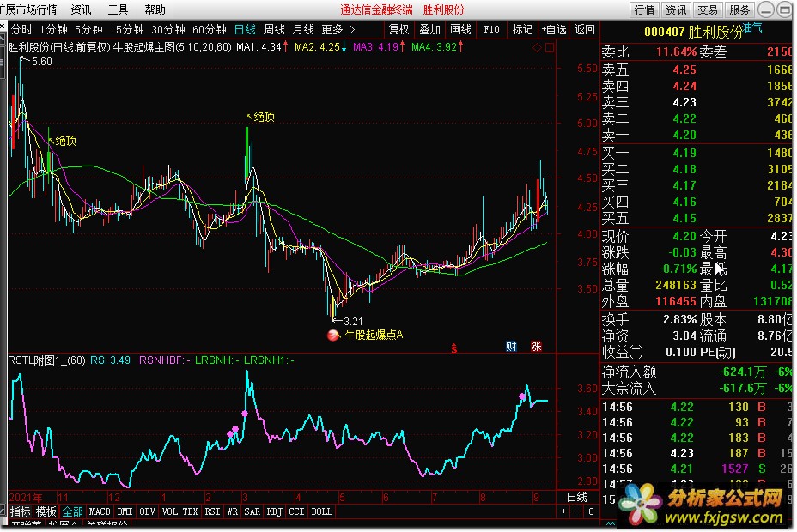Switch to the 月线 monthly chart
The height and width of the screenshot is (532, 797).
303,29
